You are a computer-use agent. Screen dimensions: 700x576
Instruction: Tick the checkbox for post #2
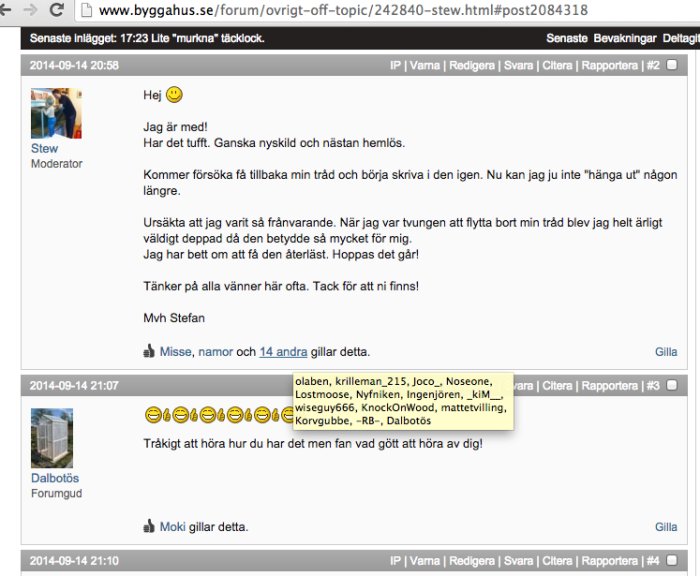tap(671, 65)
